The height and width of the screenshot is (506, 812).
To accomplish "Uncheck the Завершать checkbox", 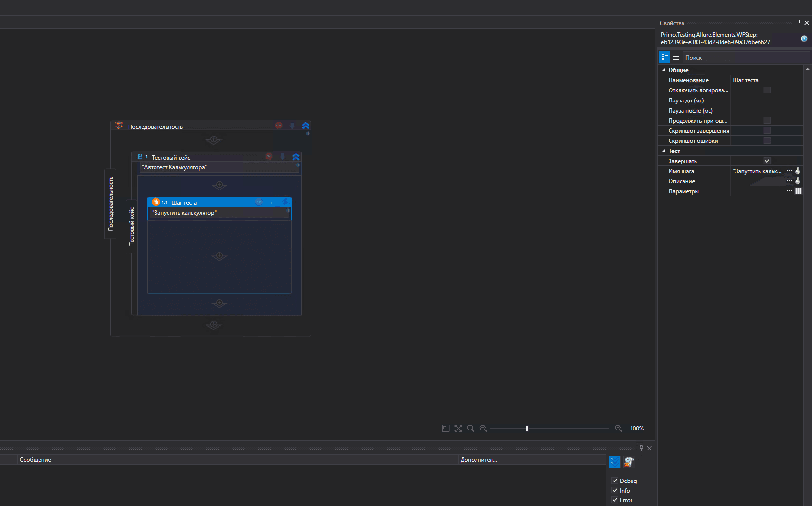I will click(x=767, y=161).
